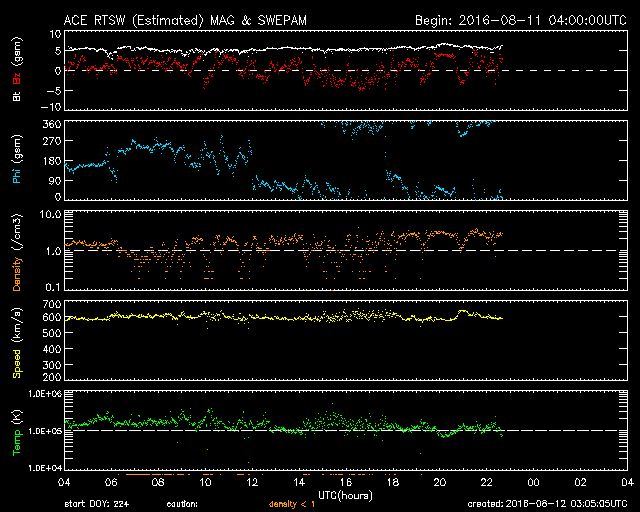Click the yellow 'Speed' axis label
This screenshot has width=640, height=512.
[16, 364]
